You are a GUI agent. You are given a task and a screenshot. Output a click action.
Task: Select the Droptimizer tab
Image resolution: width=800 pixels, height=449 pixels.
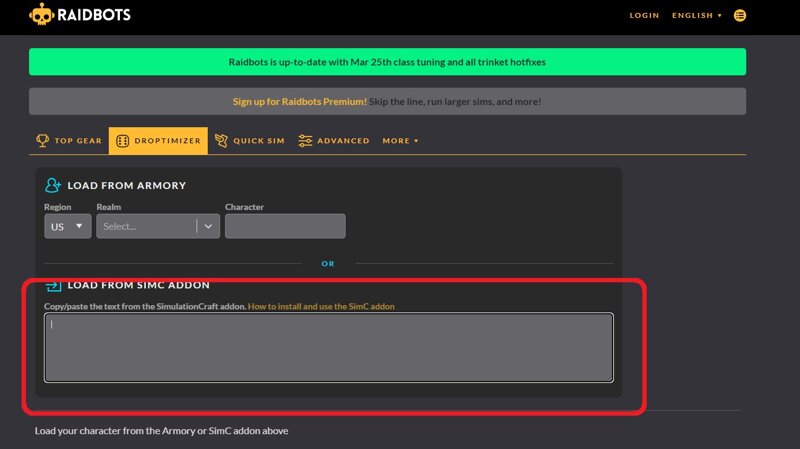pos(158,140)
